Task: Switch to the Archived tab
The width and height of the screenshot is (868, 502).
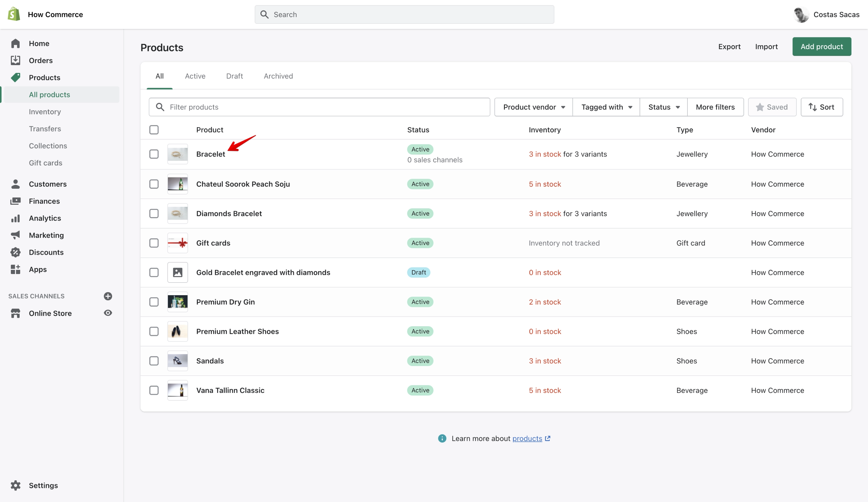Action: pos(278,76)
